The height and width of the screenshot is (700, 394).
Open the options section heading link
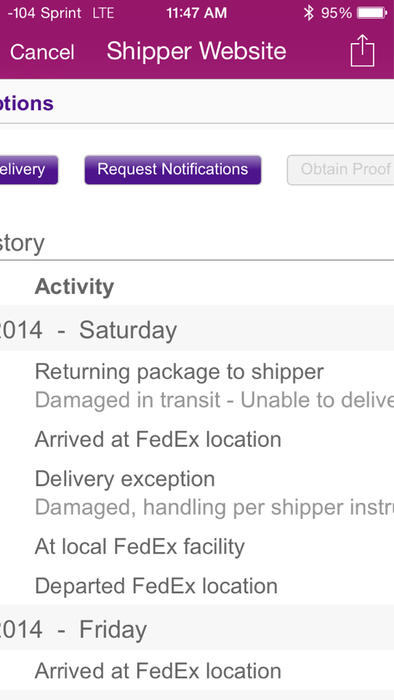[27, 104]
